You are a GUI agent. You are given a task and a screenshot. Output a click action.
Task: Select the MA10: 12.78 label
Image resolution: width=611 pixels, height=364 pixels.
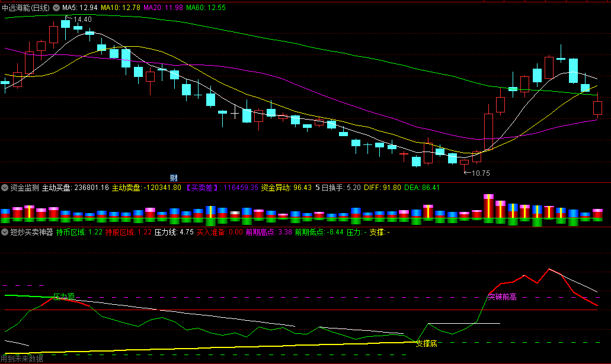120,7
